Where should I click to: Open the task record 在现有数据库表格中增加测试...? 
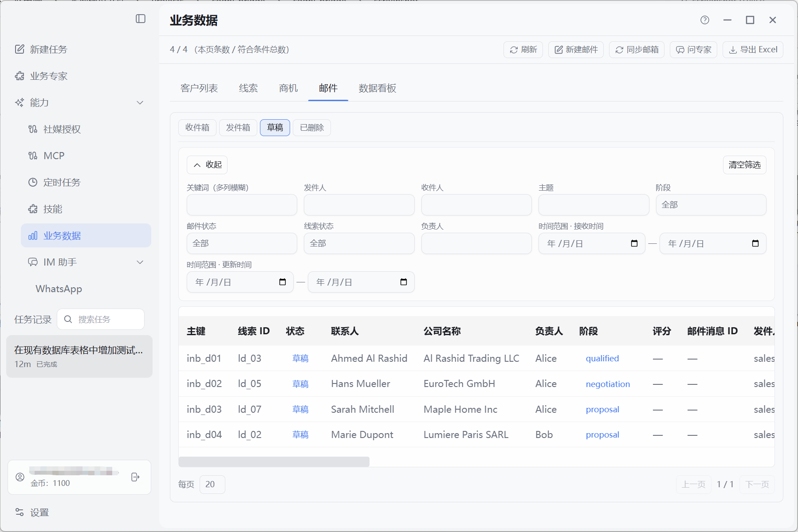pyautogui.click(x=79, y=356)
